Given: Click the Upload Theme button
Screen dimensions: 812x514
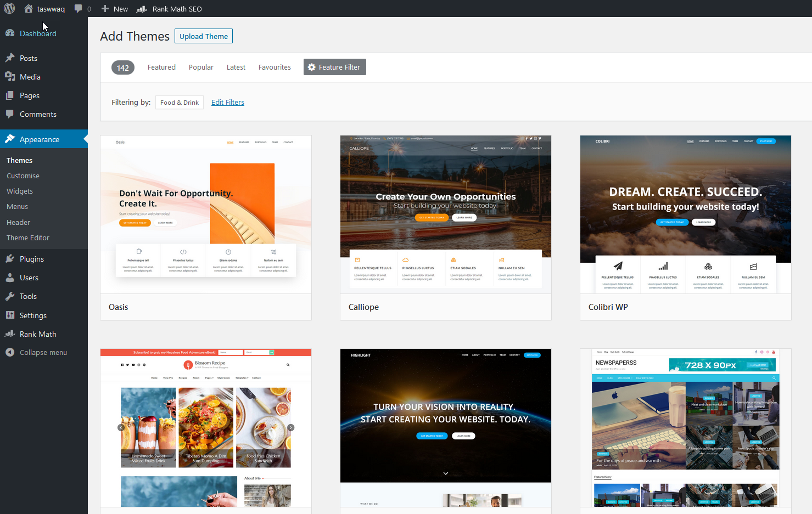Looking at the screenshot, I should tap(204, 36).
